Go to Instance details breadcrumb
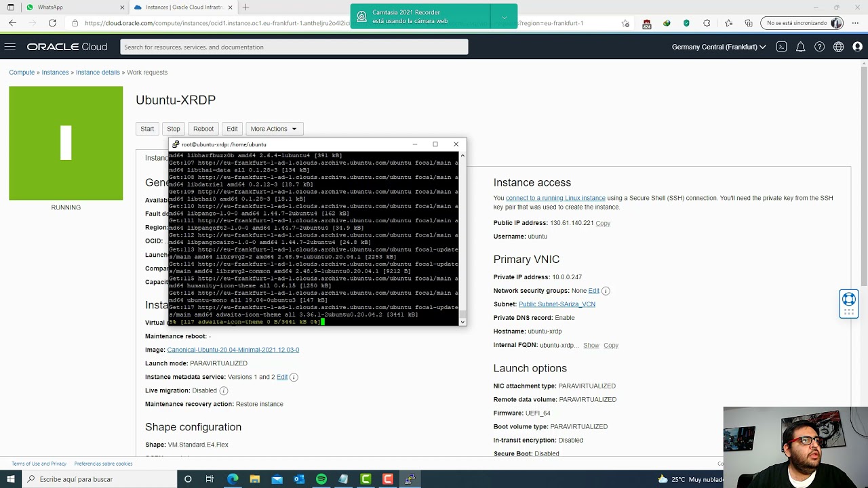 click(x=98, y=73)
